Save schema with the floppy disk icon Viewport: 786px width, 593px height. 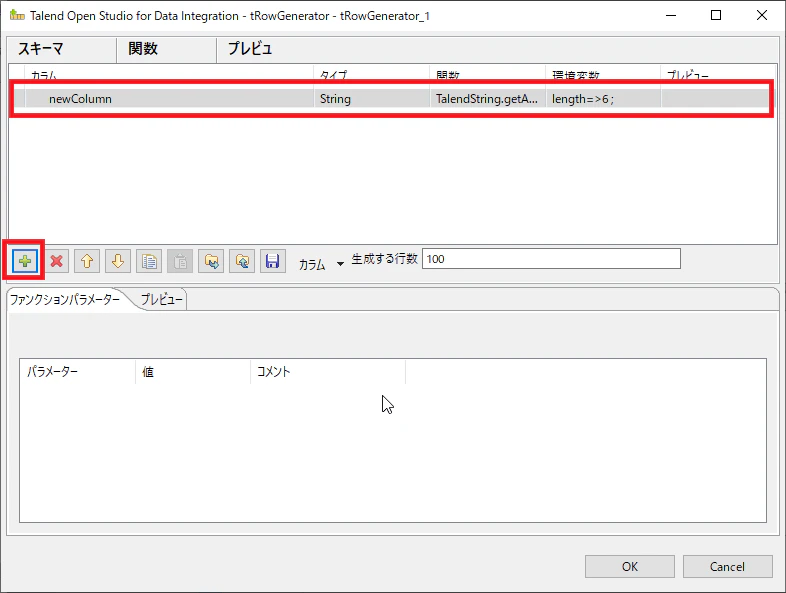(x=273, y=261)
